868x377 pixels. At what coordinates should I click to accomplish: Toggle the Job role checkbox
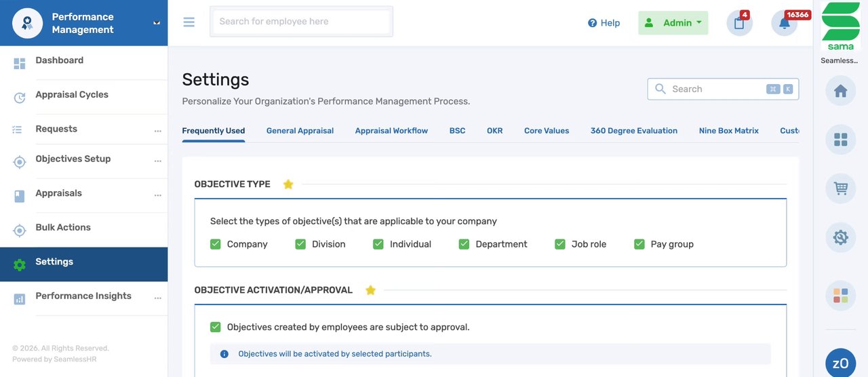click(560, 244)
